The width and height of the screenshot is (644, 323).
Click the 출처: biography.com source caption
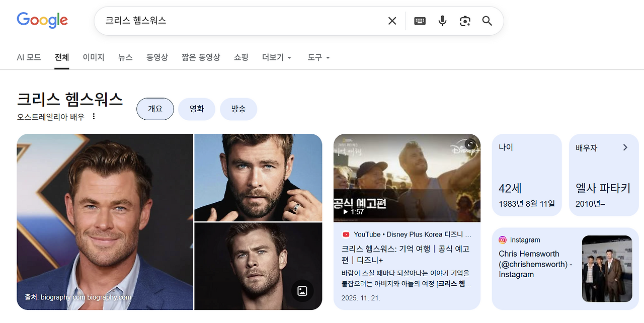[x=77, y=297]
